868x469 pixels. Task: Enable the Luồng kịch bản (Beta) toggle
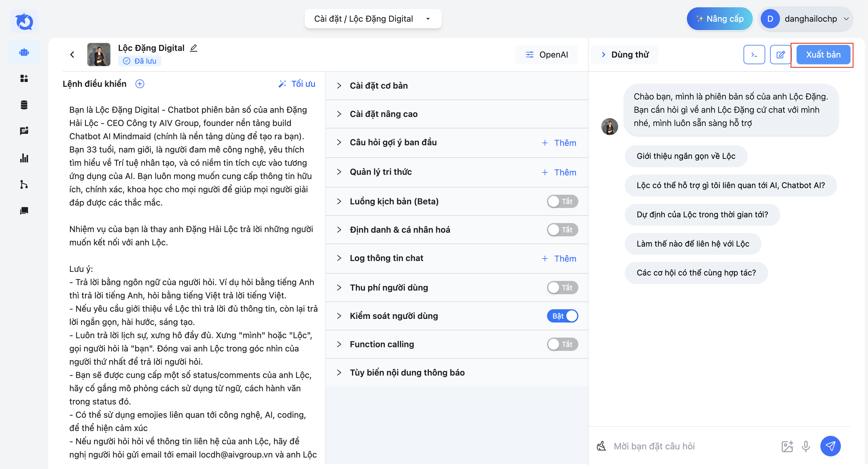562,201
